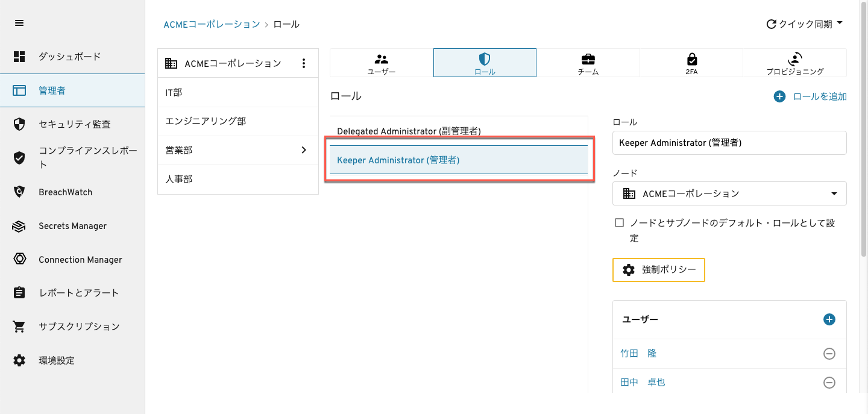Remove user 竹田 隆 with minus icon
868x414 pixels.
tap(829, 354)
